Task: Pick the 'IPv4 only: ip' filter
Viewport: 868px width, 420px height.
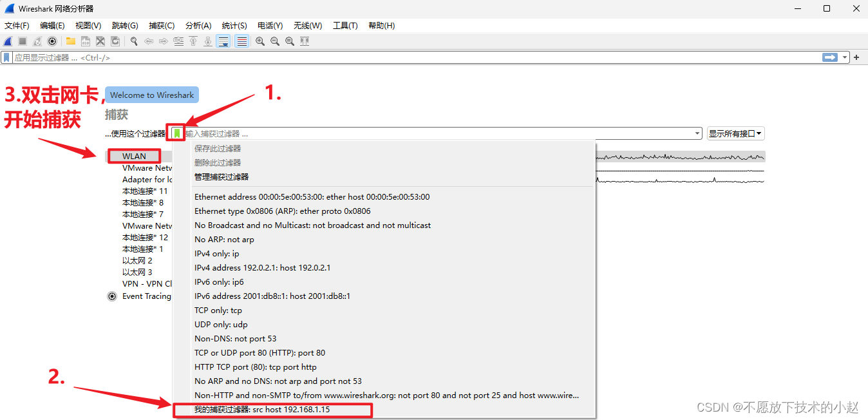Action: pos(217,254)
